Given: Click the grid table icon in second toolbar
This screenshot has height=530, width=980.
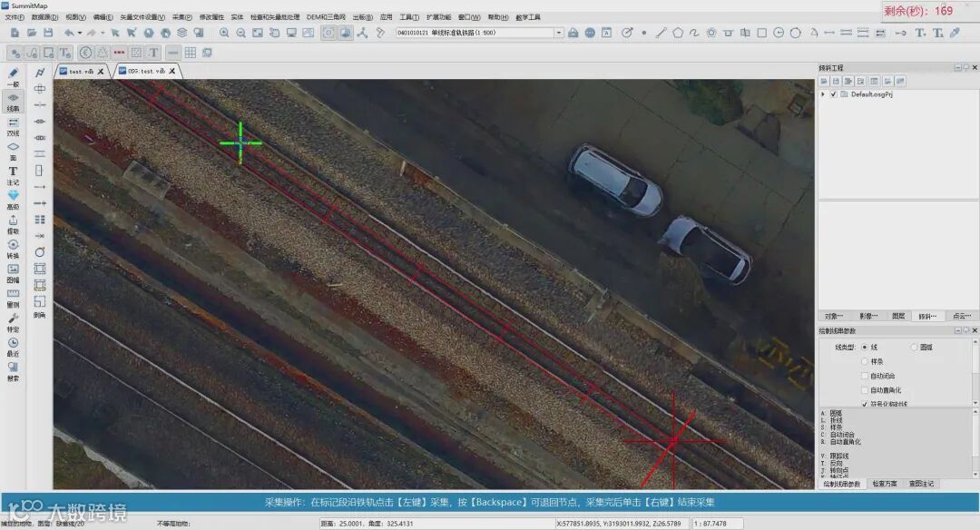Looking at the screenshot, I should click(190, 53).
